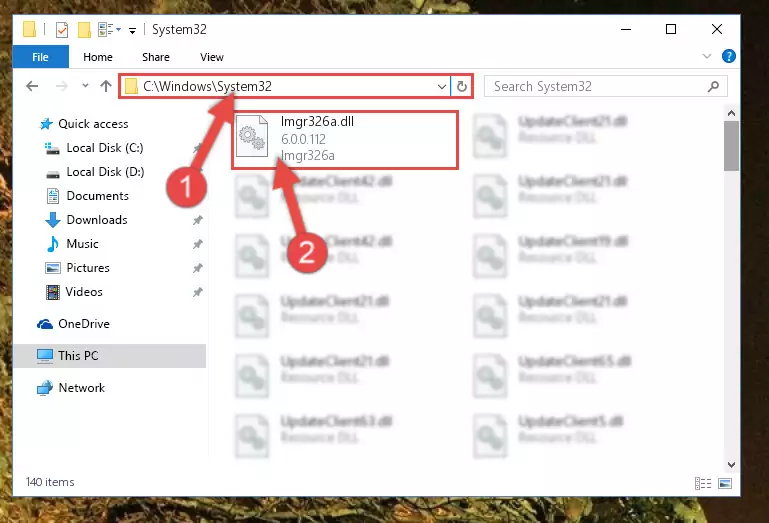Click the Quick access star icon
The image size is (769, 523).
coord(46,124)
